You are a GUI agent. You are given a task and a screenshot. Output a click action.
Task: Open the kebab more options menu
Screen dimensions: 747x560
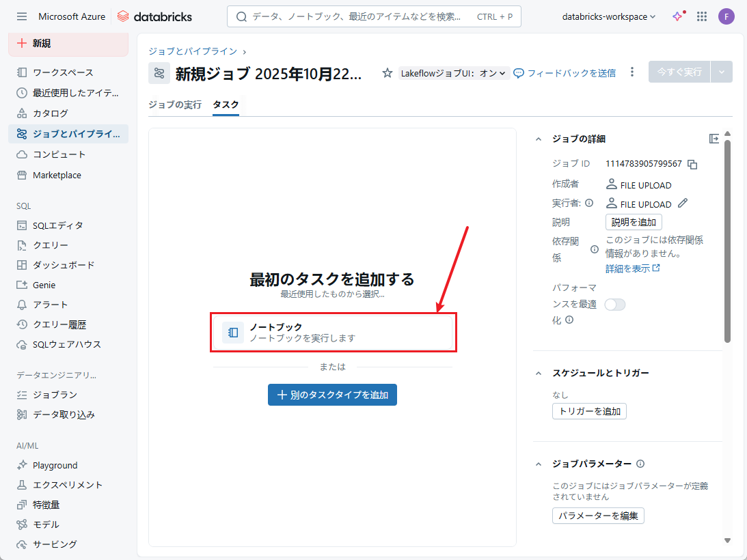(x=632, y=72)
